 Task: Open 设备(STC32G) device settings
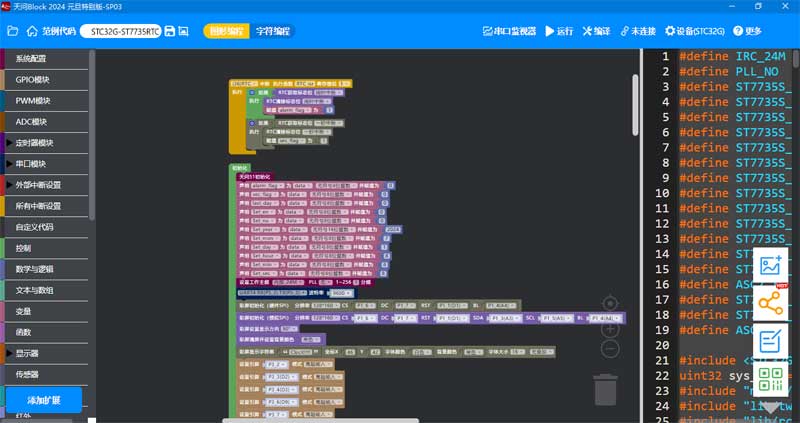coord(695,31)
